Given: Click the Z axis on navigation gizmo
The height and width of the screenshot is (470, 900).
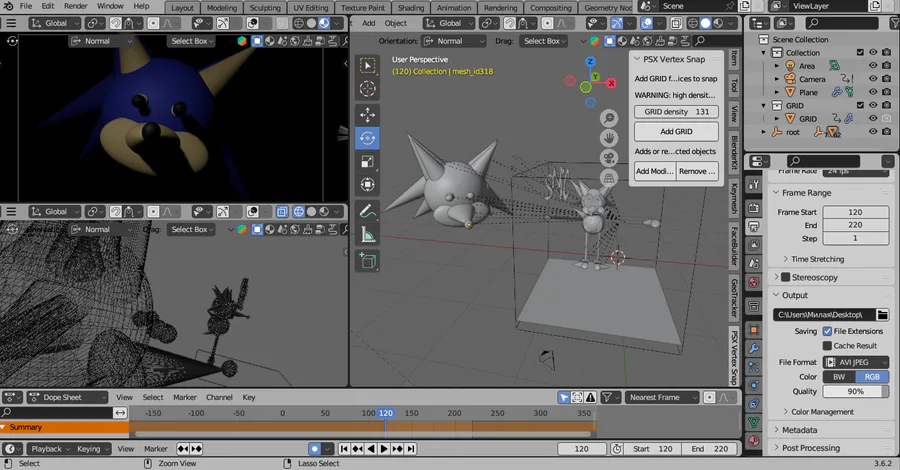Looking at the screenshot, I should pos(590,61).
